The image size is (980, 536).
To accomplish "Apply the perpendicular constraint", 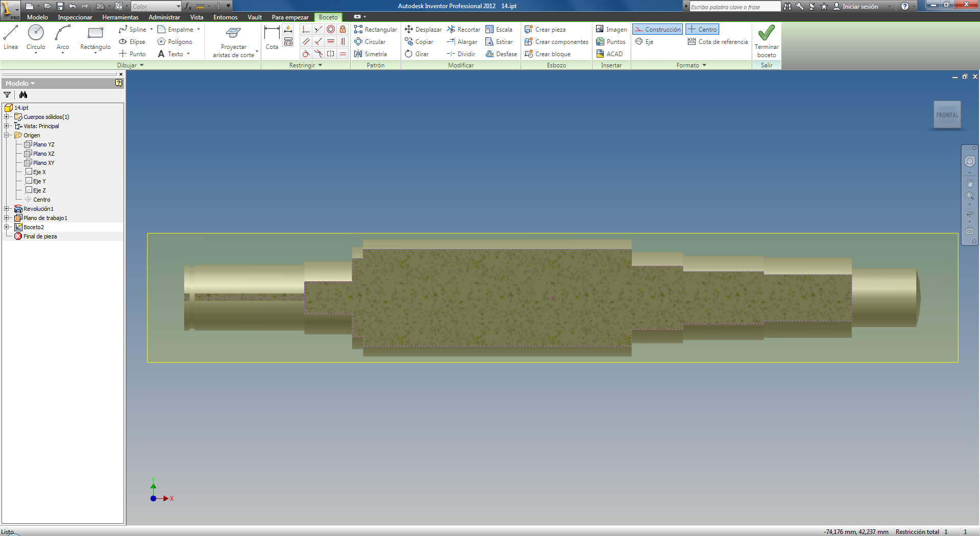I will point(318,42).
